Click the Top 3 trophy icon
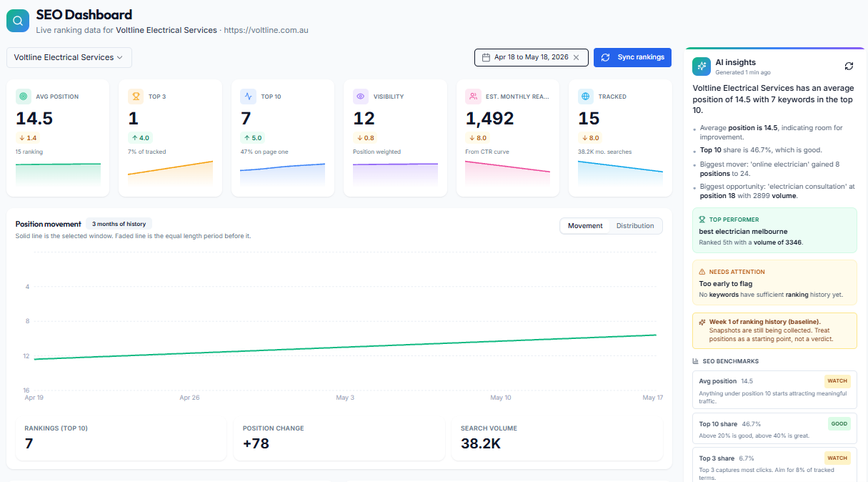This screenshot has height=482, width=868. click(x=136, y=96)
